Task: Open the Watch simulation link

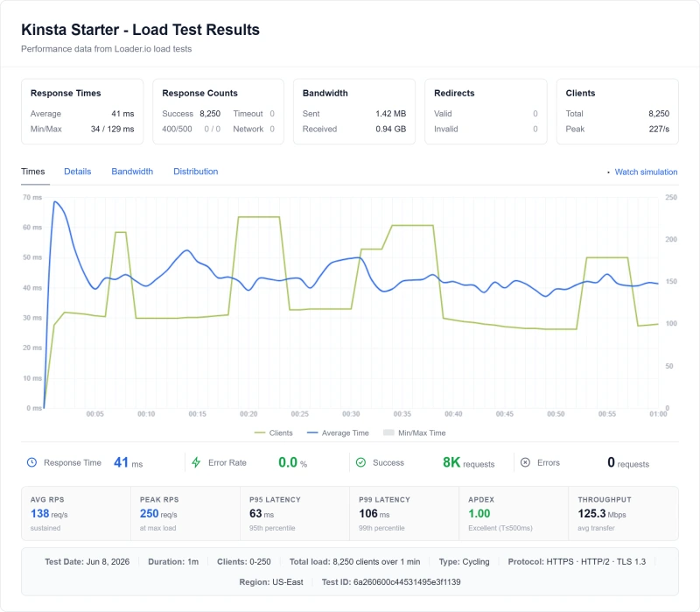Action: (x=646, y=172)
